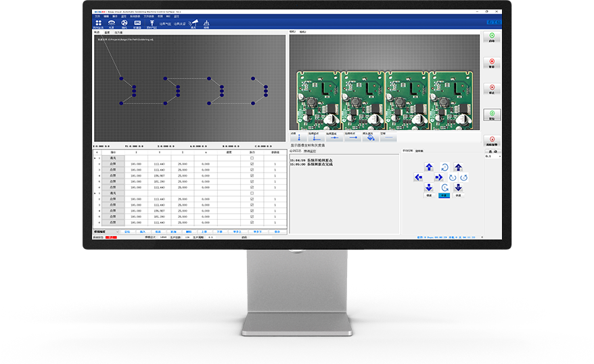
Task: Switch to the 温度 tab
Action: [107, 32]
